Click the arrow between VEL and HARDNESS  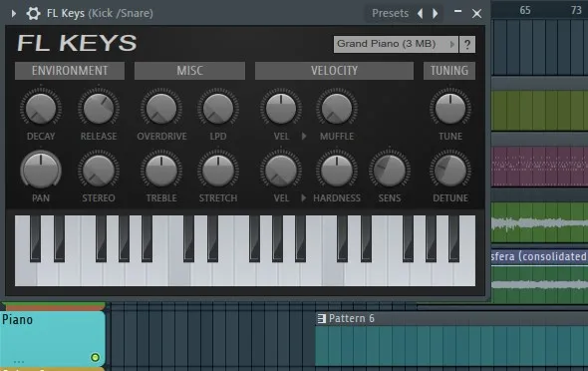pyautogui.click(x=304, y=197)
